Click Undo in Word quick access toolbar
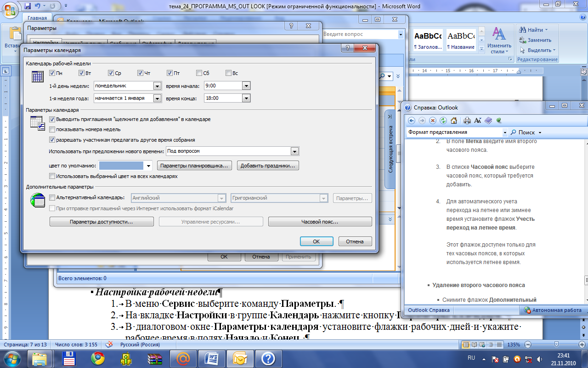588x368 pixels. pyautogui.click(x=39, y=6)
